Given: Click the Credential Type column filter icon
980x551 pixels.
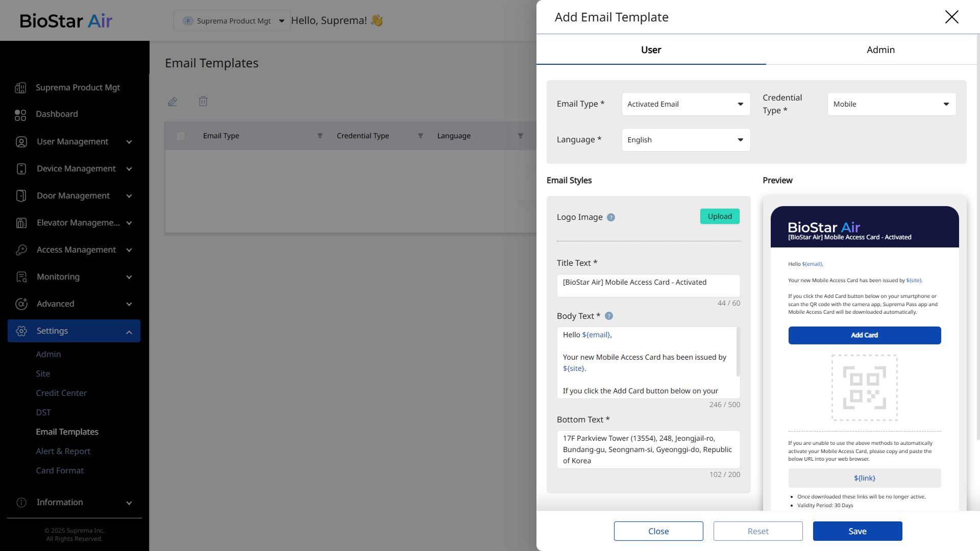Looking at the screenshot, I should click(x=421, y=136).
